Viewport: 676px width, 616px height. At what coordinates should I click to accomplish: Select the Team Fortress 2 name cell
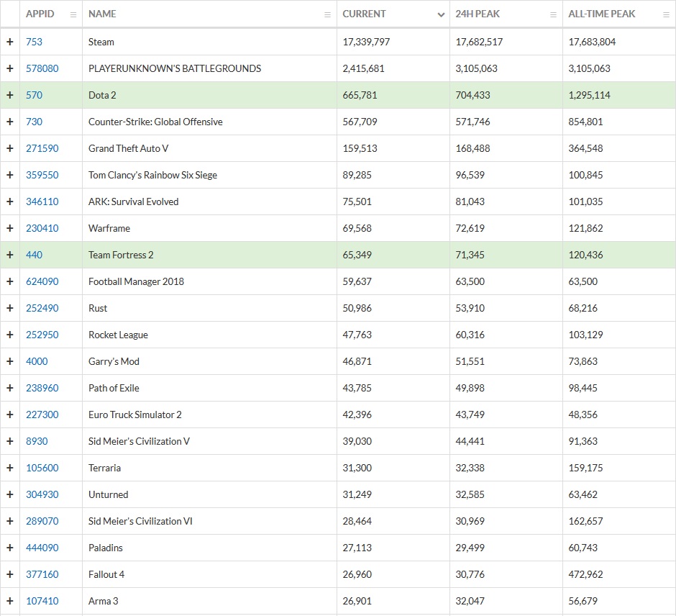[x=209, y=255]
